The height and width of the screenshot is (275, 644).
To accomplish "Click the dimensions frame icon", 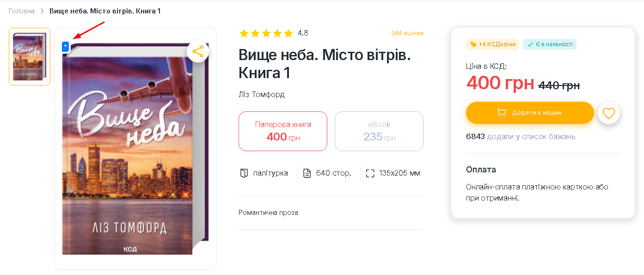I will coord(370,173).
